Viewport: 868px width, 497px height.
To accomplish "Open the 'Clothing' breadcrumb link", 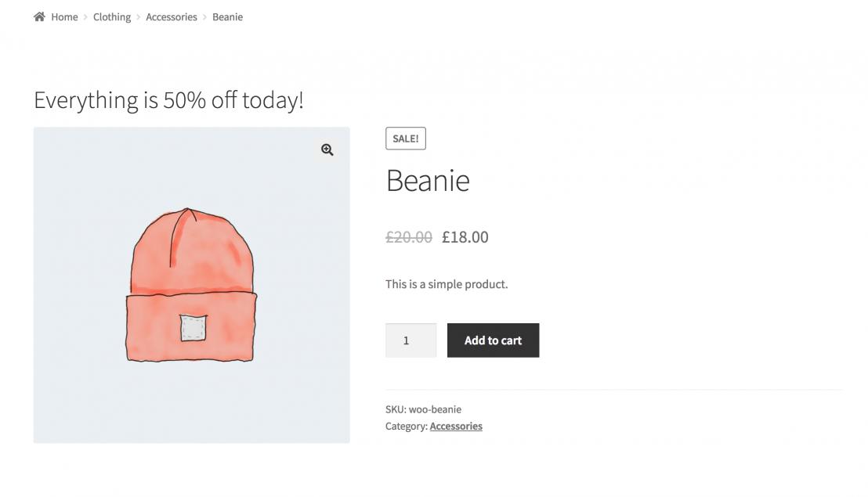I will point(112,16).
